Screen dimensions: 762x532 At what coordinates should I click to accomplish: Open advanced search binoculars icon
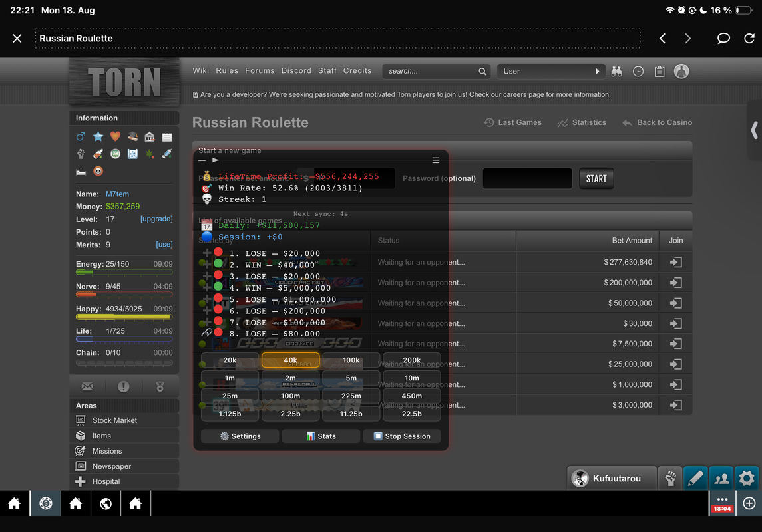point(617,71)
